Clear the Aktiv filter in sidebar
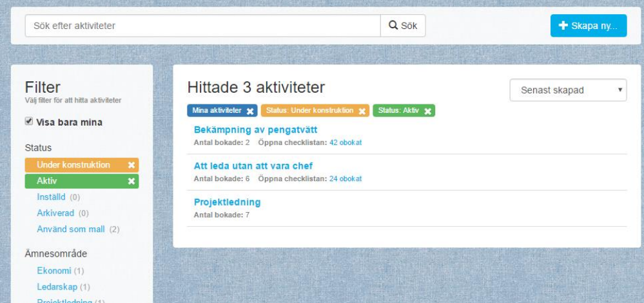The width and height of the screenshot is (644, 303). [x=132, y=181]
